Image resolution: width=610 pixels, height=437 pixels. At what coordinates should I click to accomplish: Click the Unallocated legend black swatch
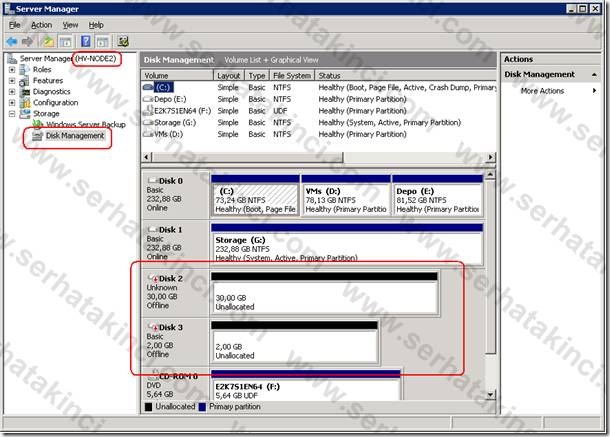point(148,407)
